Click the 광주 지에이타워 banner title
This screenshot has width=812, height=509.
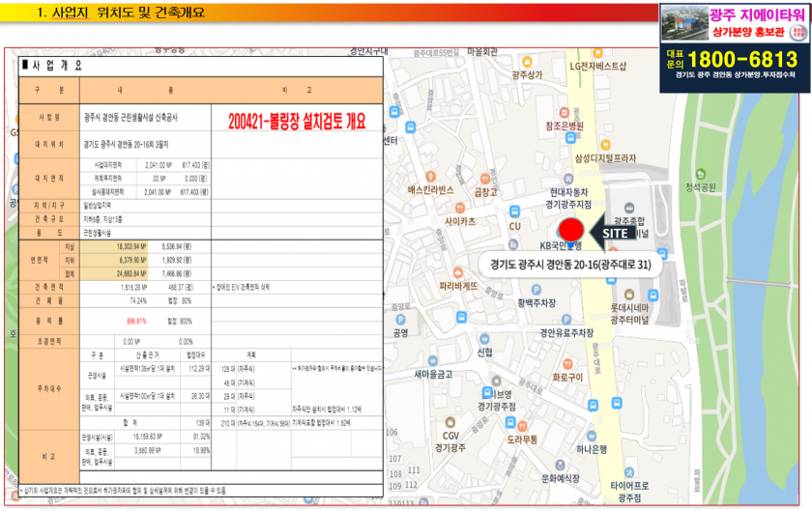point(757,14)
